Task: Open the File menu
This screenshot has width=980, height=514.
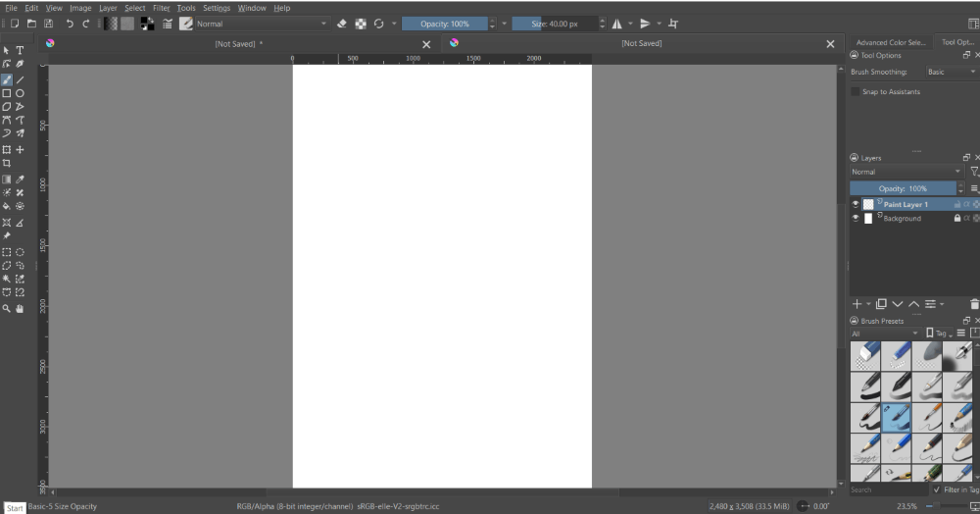Action: point(11,8)
